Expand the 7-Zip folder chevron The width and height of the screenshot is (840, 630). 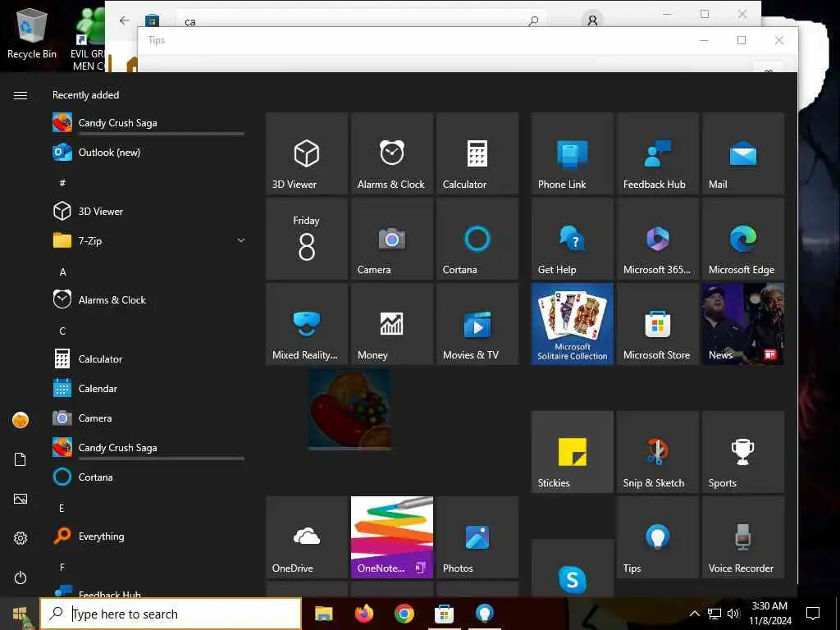(x=241, y=240)
